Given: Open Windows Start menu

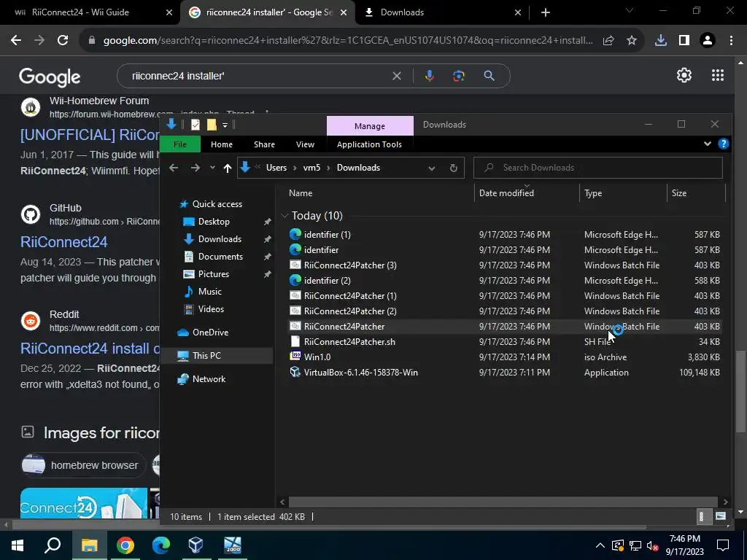Looking at the screenshot, I should coord(18,545).
